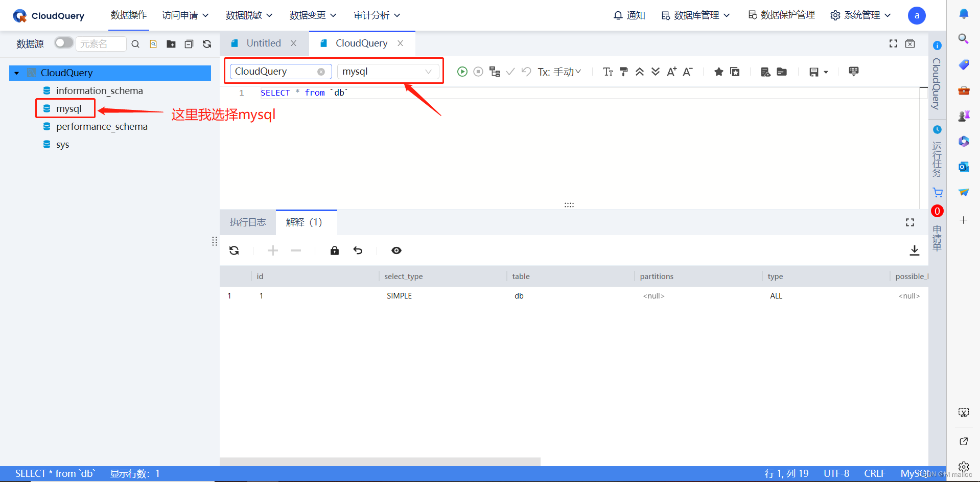Image resolution: width=980 pixels, height=482 pixels.
Task: Decrease editor font size with A- icon
Action: coord(688,72)
